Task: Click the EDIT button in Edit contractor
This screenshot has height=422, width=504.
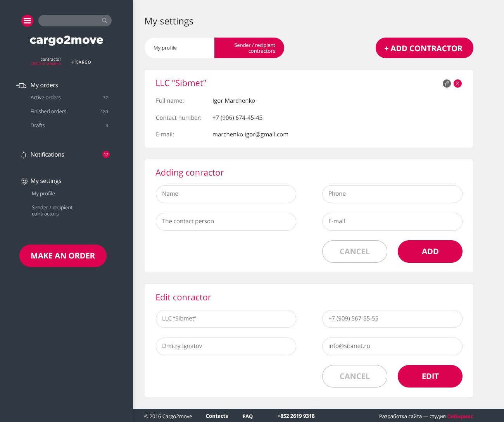Action: [x=430, y=376]
